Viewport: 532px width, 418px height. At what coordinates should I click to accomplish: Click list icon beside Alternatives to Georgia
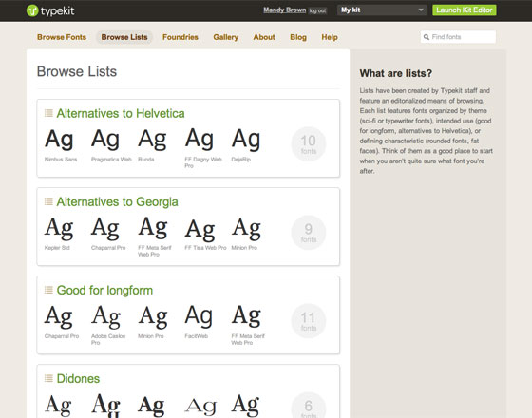48,201
